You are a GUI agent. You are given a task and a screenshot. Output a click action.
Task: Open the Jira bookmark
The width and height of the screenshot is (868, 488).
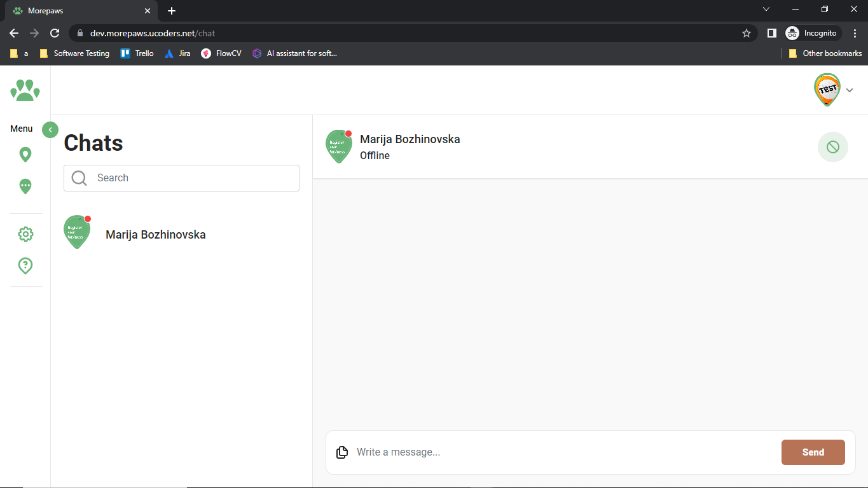[x=177, y=53]
